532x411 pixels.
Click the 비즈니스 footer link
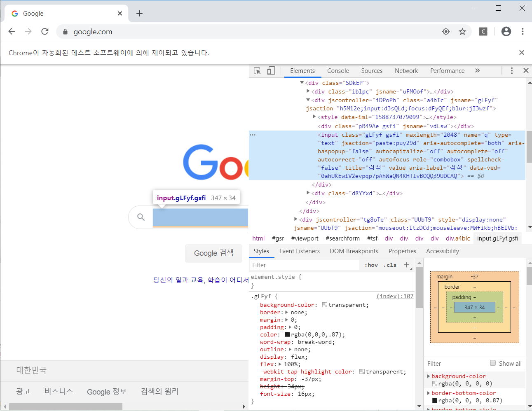tap(59, 391)
